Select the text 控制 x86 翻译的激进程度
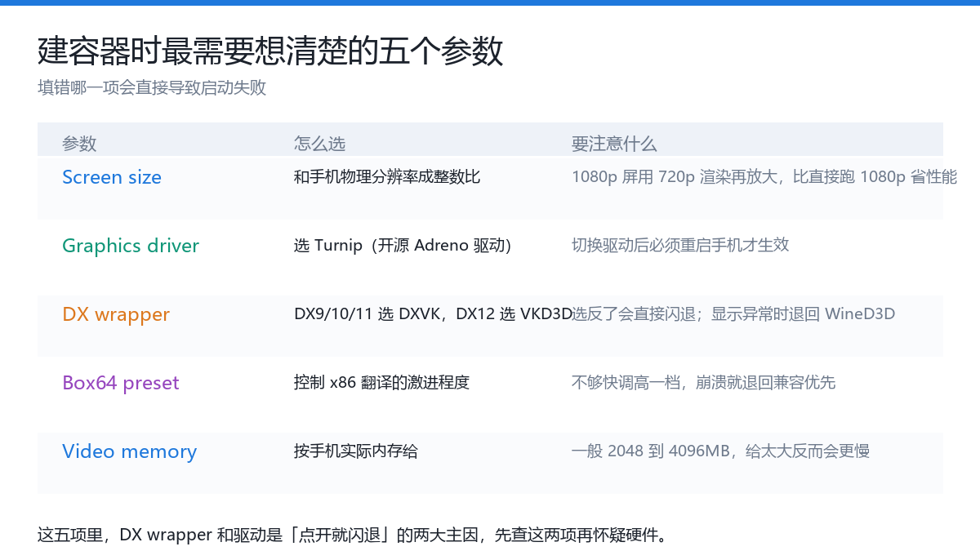 (x=381, y=382)
